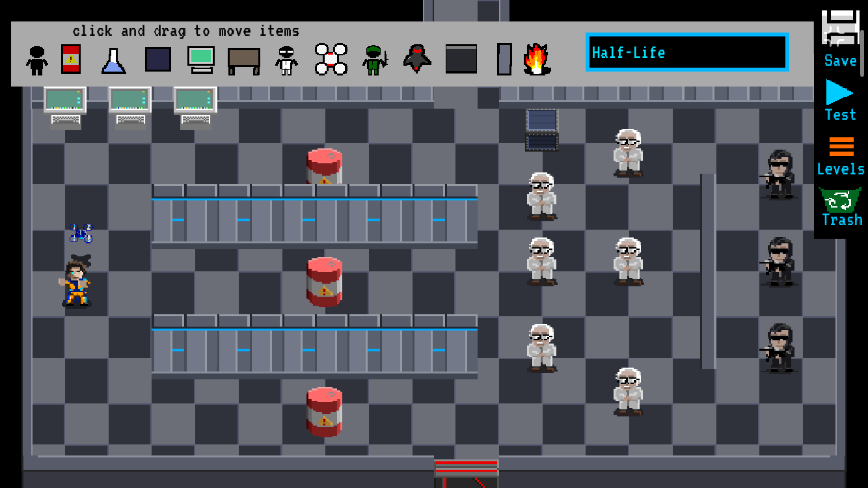The width and height of the screenshot is (868, 488).
Task: Select the upper server rack row
Action: [x=314, y=216]
